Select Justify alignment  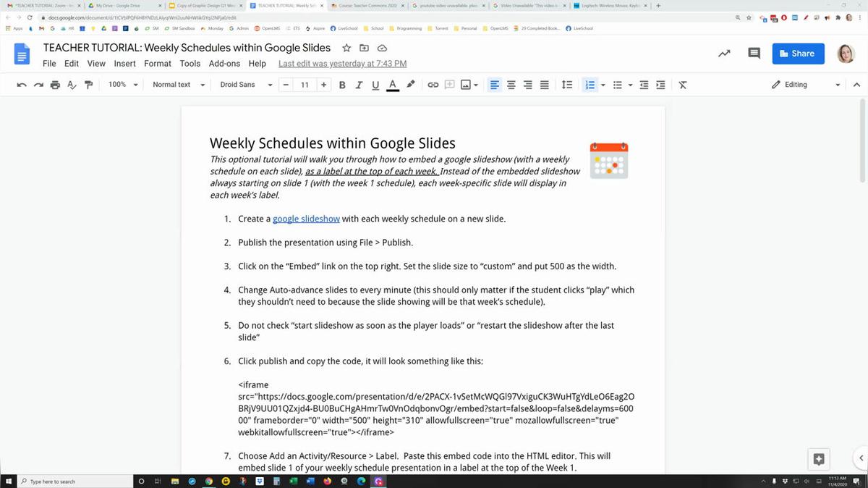(545, 85)
